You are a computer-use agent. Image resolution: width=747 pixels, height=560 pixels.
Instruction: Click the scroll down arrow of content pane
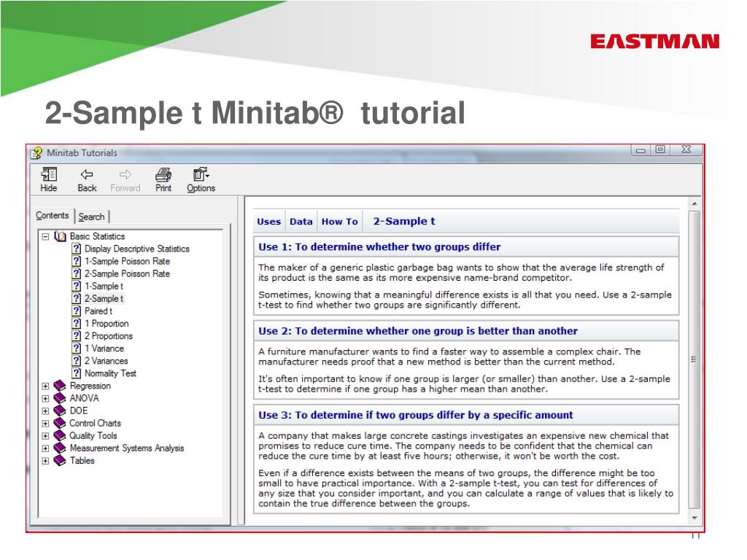pyautogui.click(x=694, y=518)
